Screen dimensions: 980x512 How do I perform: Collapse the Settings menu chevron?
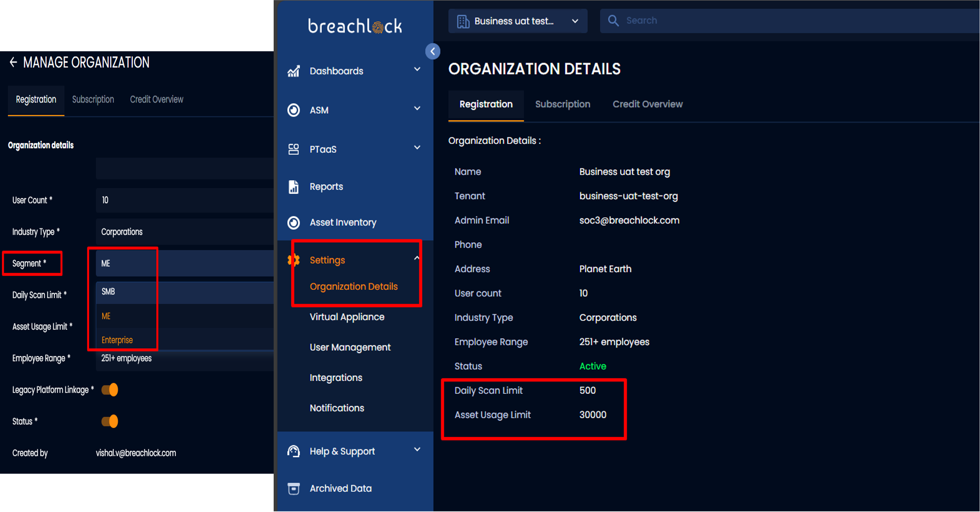click(x=417, y=258)
